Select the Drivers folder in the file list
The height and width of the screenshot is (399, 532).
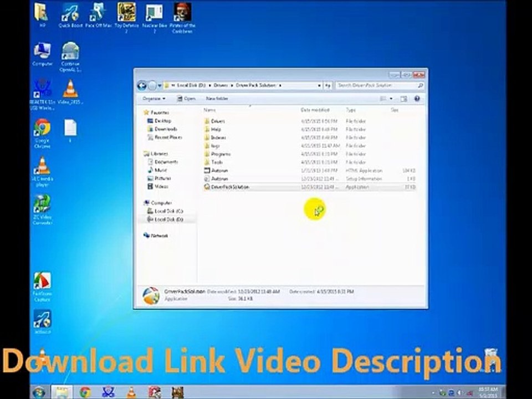tap(217, 121)
